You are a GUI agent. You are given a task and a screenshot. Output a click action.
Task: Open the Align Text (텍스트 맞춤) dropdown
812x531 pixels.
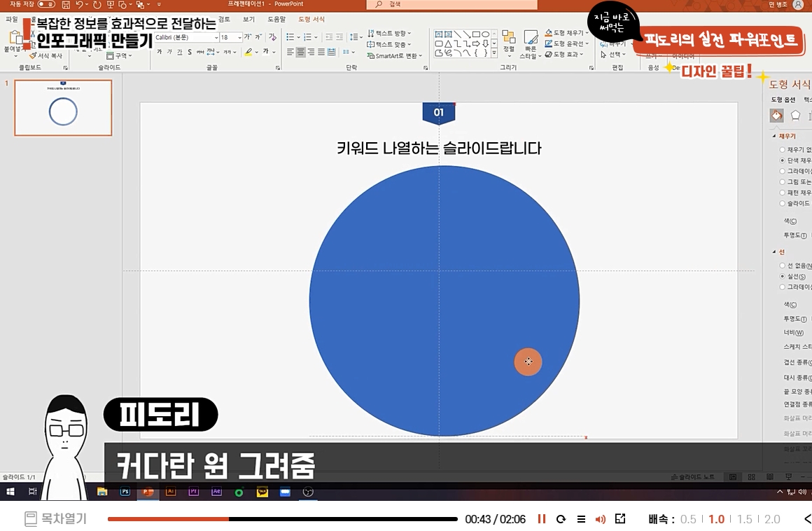(389, 45)
